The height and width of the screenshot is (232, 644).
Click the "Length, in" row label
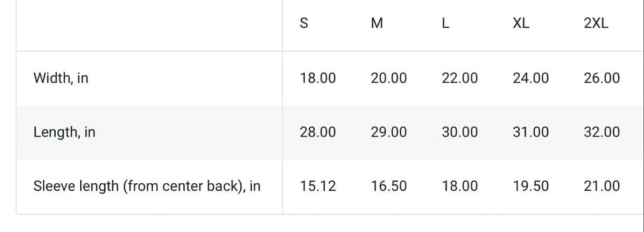pos(64,132)
